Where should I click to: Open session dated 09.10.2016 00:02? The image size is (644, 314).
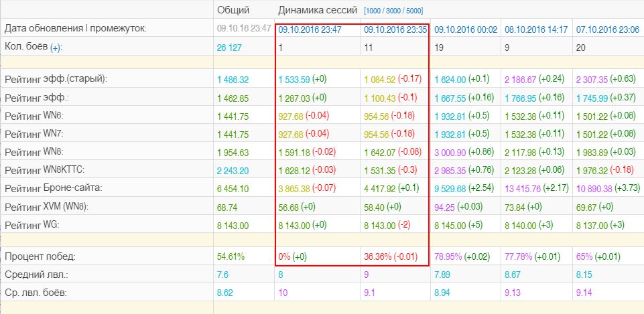466,29
